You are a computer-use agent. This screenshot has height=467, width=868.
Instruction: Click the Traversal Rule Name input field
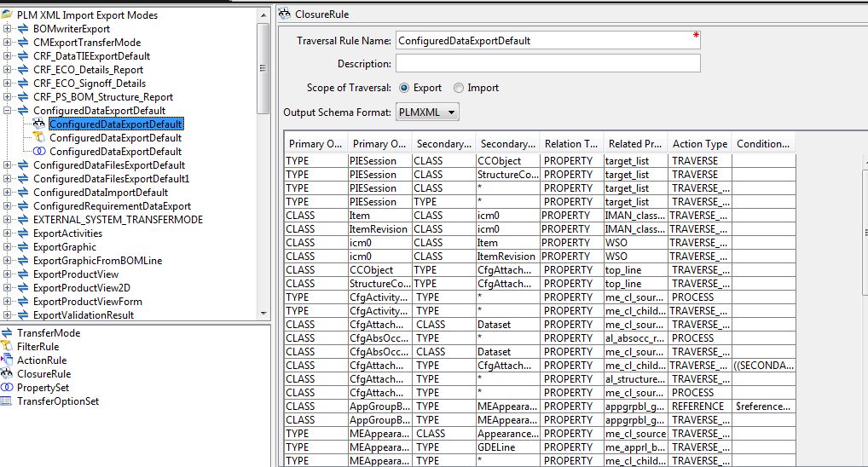click(x=547, y=40)
